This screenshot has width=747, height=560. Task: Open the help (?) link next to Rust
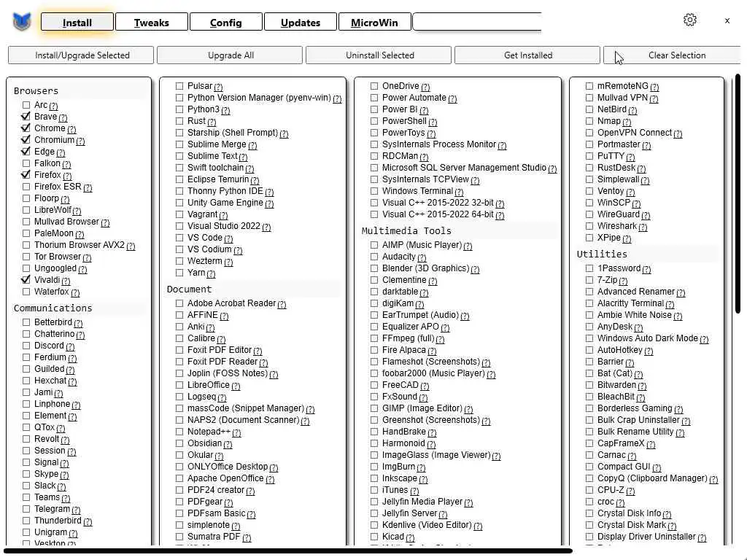click(212, 122)
